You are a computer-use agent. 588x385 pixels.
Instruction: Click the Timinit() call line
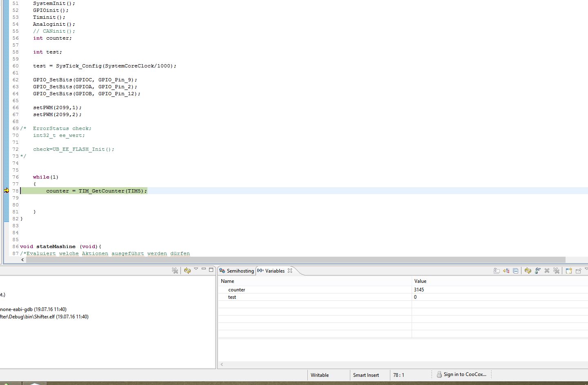click(49, 17)
